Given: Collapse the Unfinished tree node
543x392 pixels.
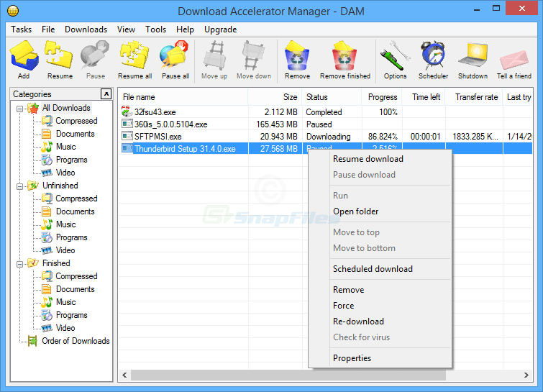Looking at the screenshot, I should (19, 186).
